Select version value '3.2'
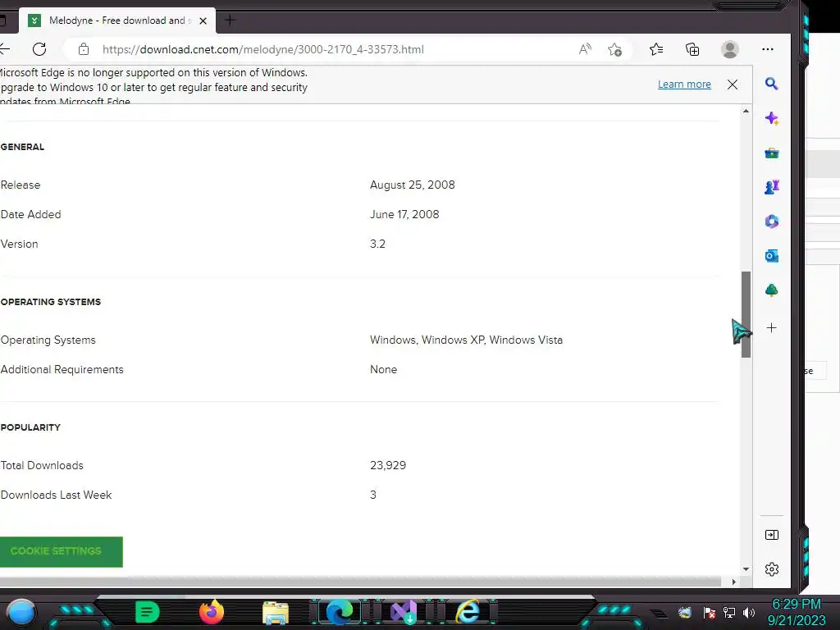Viewport: 840px width, 630px height. [x=377, y=244]
